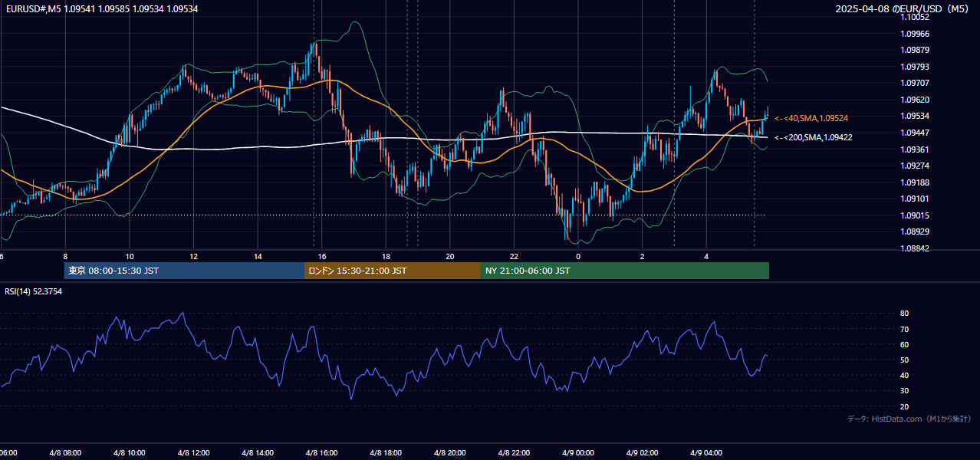Click the 4/9 00:00 date label
This screenshot has height=460, width=980.
point(578,453)
